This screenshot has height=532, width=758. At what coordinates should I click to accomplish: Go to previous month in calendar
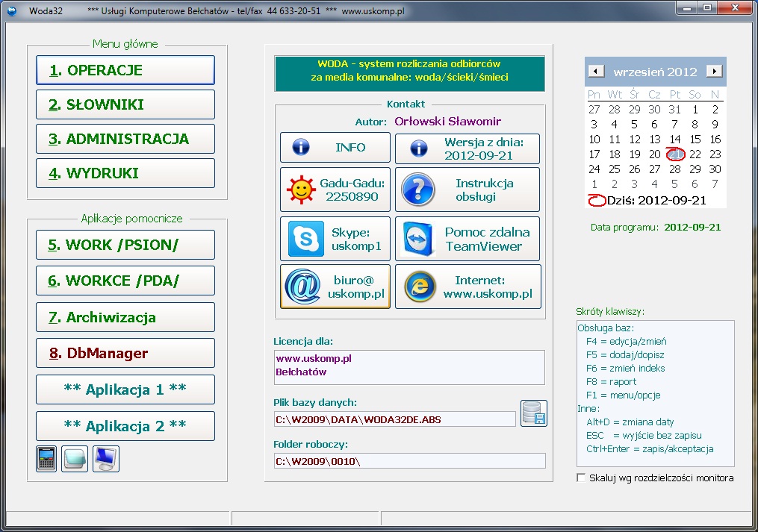click(596, 72)
